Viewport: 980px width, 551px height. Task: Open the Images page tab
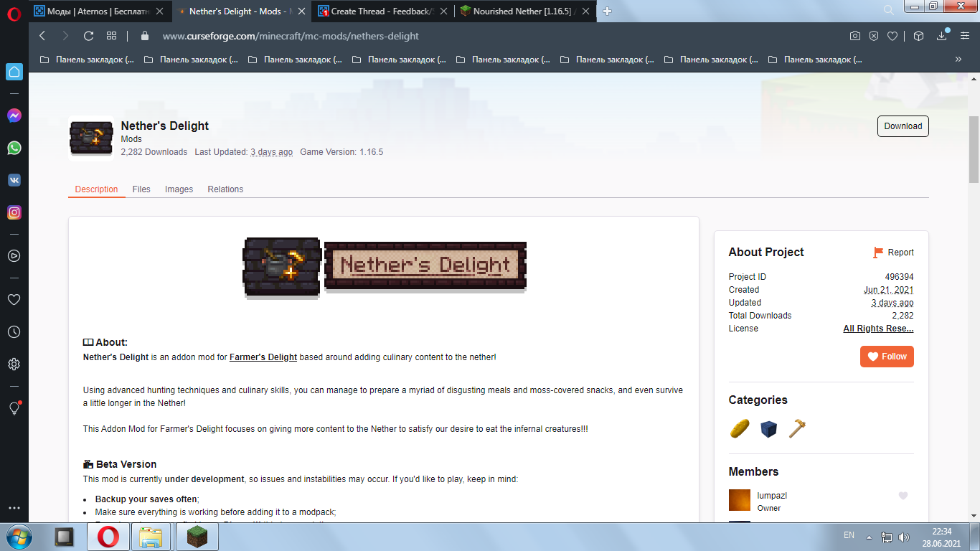pyautogui.click(x=179, y=189)
